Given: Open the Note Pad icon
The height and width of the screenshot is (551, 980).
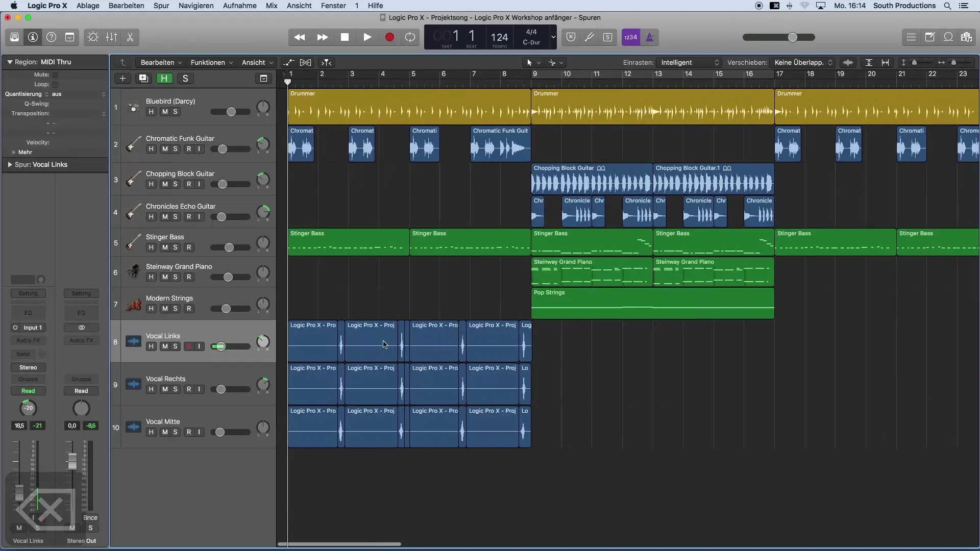Looking at the screenshot, I should tap(930, 37).
